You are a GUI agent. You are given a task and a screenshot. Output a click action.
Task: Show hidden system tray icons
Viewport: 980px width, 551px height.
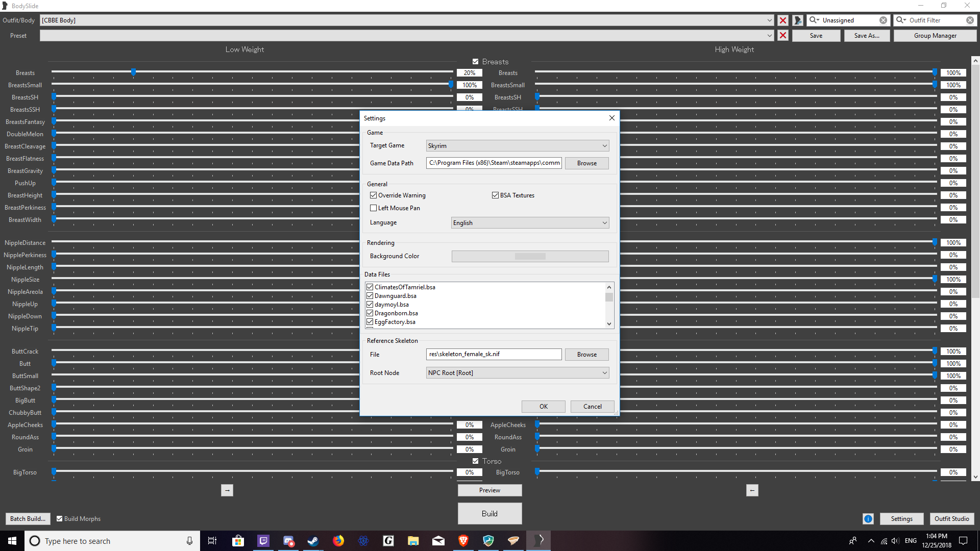[871, 541]
